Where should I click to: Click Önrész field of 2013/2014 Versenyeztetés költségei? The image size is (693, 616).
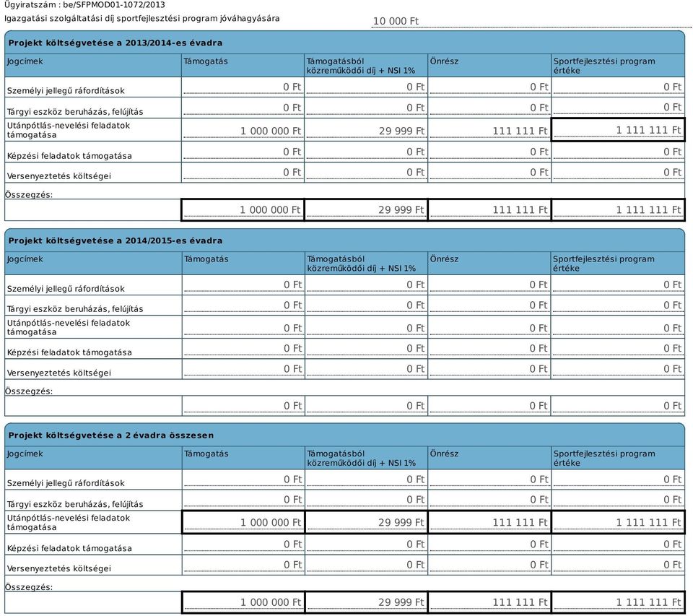pyautogui.click(x=489, y=172)
